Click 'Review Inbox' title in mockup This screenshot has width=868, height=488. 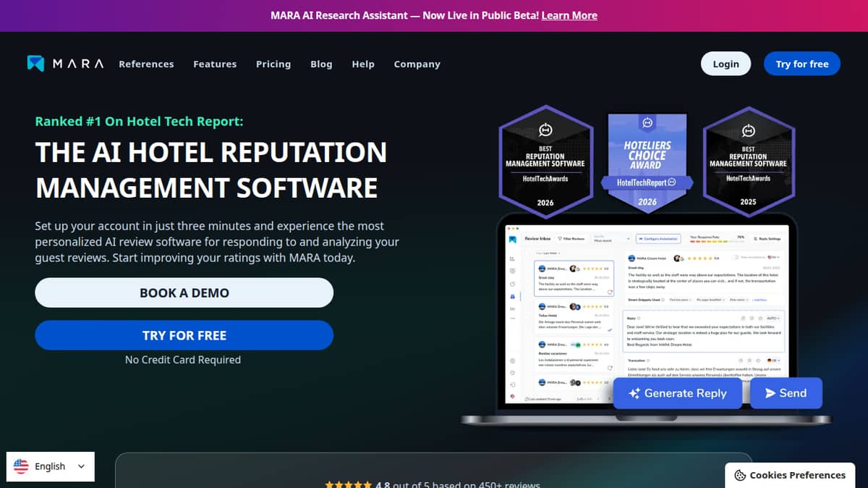coord(537,239)
